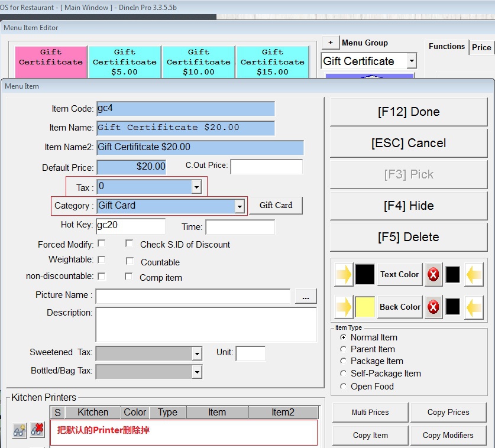
Task: Click Multi Prices button
Action: click(x=370, y=413)
